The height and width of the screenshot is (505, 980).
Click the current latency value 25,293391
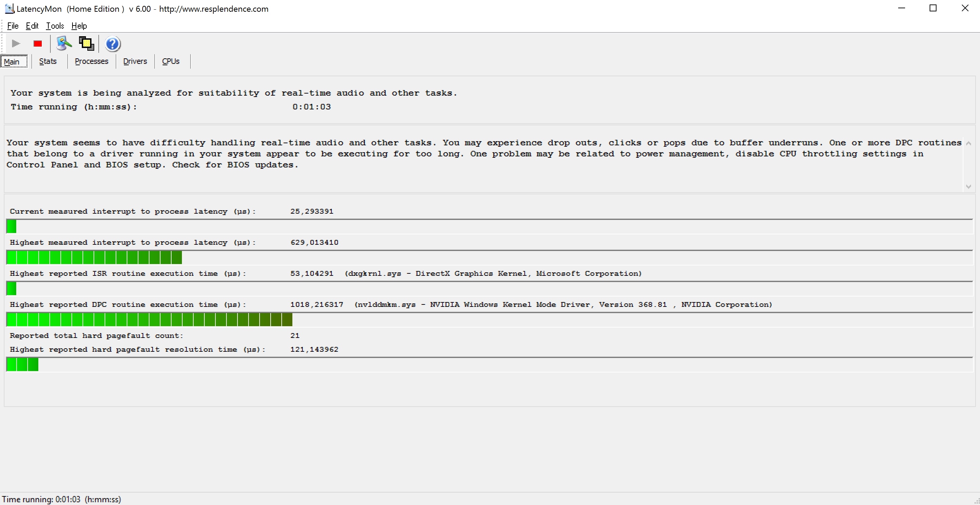click(312, 212)
